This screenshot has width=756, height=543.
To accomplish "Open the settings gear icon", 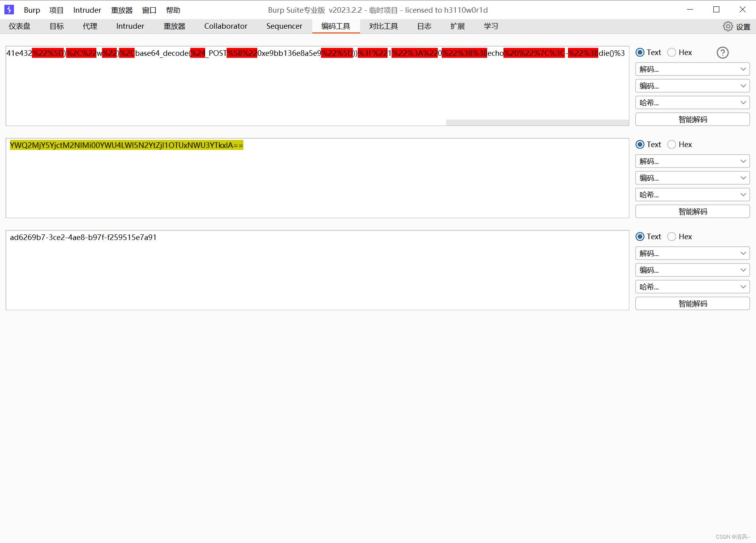I will [728, 26].
